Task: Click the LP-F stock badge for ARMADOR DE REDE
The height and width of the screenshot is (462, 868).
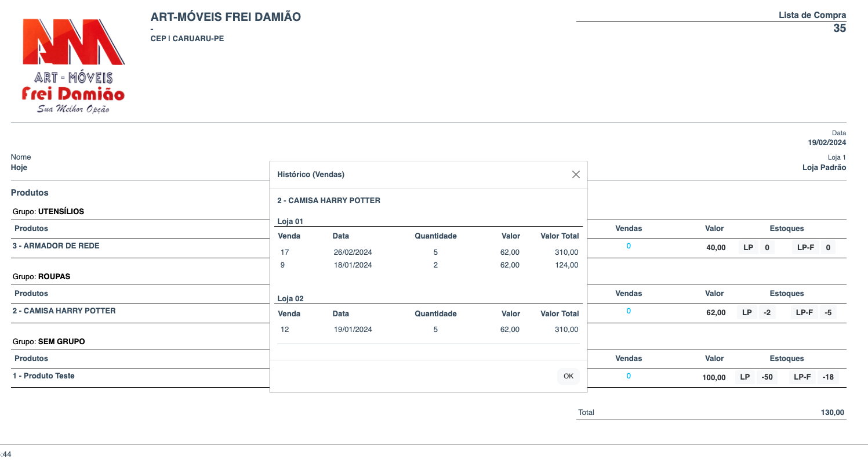Action: tap(814, 248)
